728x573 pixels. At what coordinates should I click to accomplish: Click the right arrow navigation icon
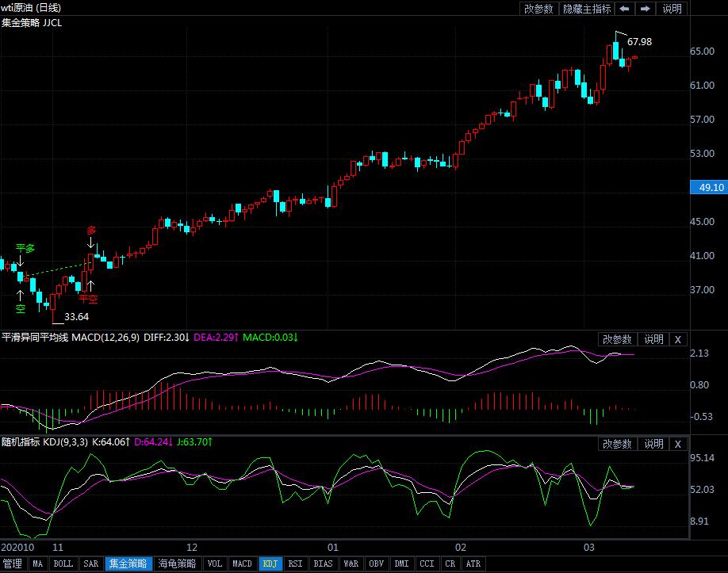coord(646,9)
